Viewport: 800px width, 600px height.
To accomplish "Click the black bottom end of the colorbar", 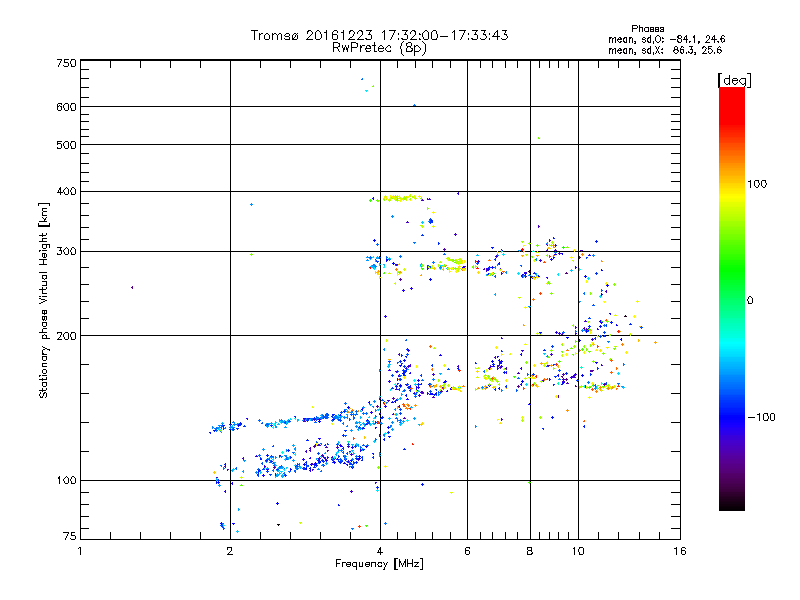I will (x=731, y=504).
